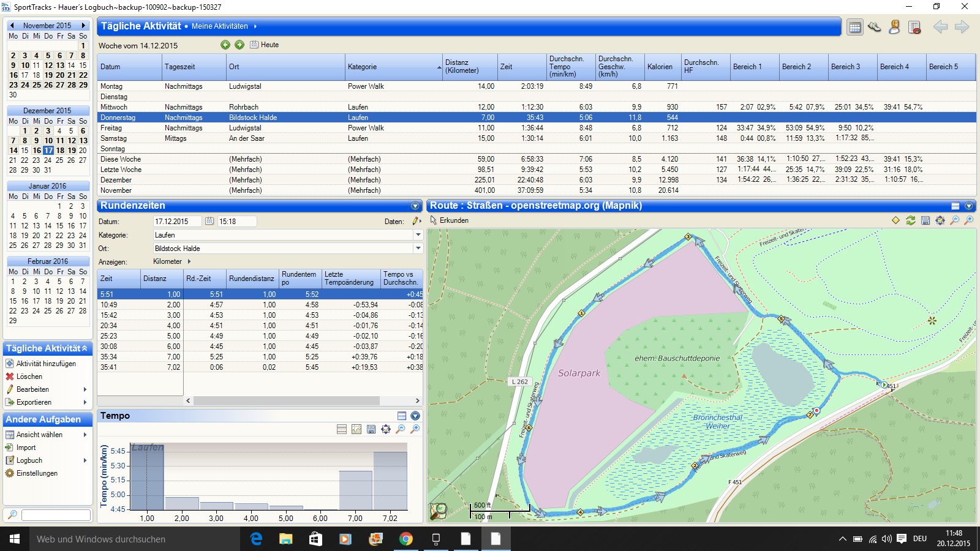The image size is (980, 551).
Task: Click the green refresh icon on the map toolbar
Action: click(911, 220)
